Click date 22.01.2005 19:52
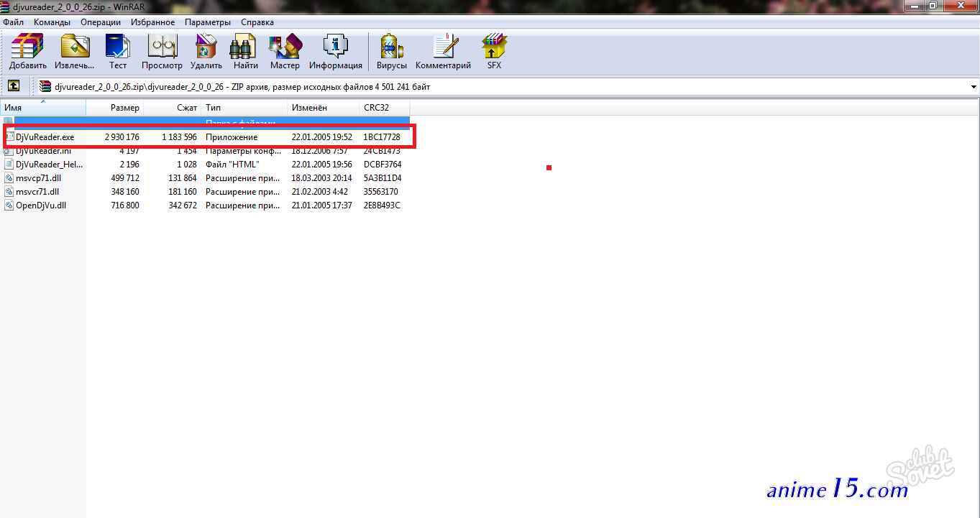Viewport: 980px width, 518px height. coord(321,137)
